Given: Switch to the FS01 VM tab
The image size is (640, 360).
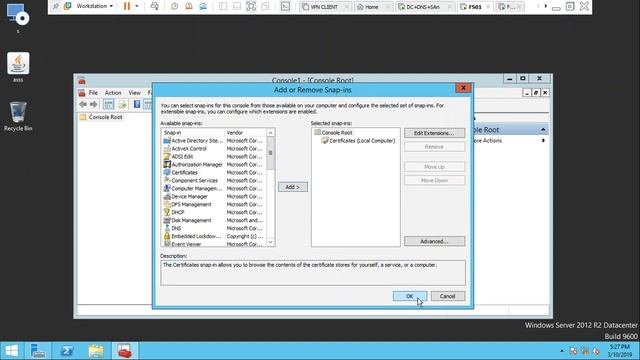Looking at the screenshot, I should (x=474, y=7).
